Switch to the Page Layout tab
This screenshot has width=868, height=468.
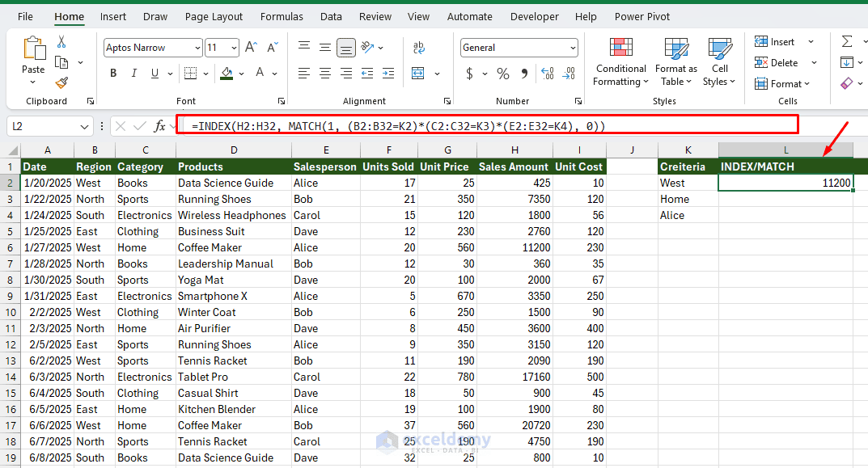click(x=214, y=17)
